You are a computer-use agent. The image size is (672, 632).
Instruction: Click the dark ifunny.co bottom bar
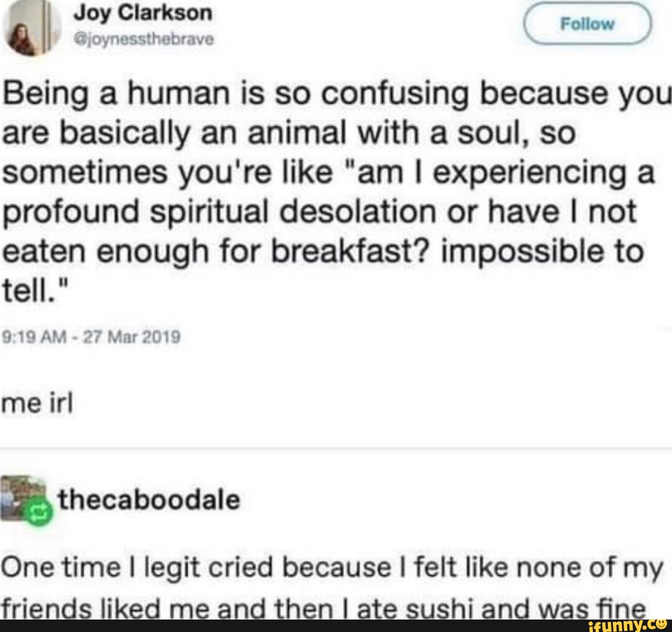click(x=336, y=625)
